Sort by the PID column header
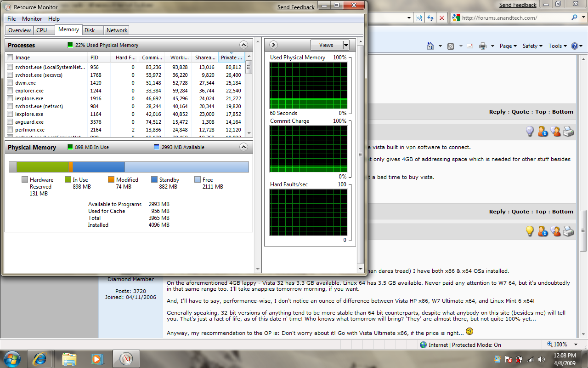Image resolution: width=588 pixels, height=368 pixels. pyautogui.click(x=94, y=57)
